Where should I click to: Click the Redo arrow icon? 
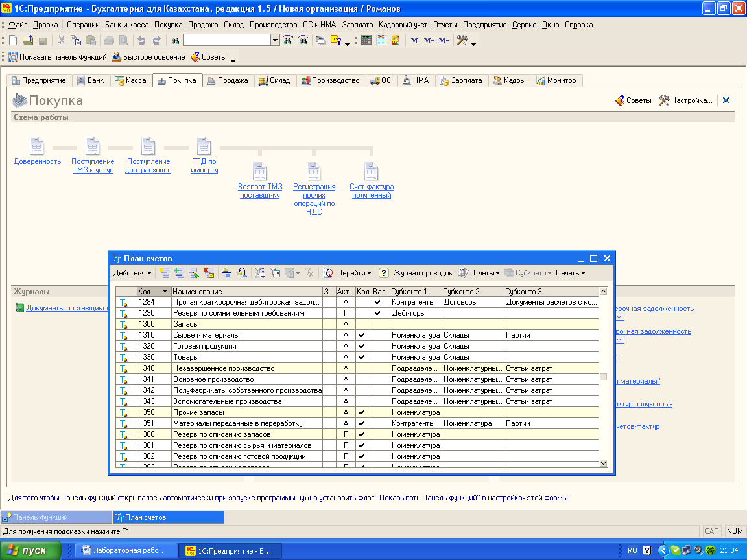(x=156, y=41)
